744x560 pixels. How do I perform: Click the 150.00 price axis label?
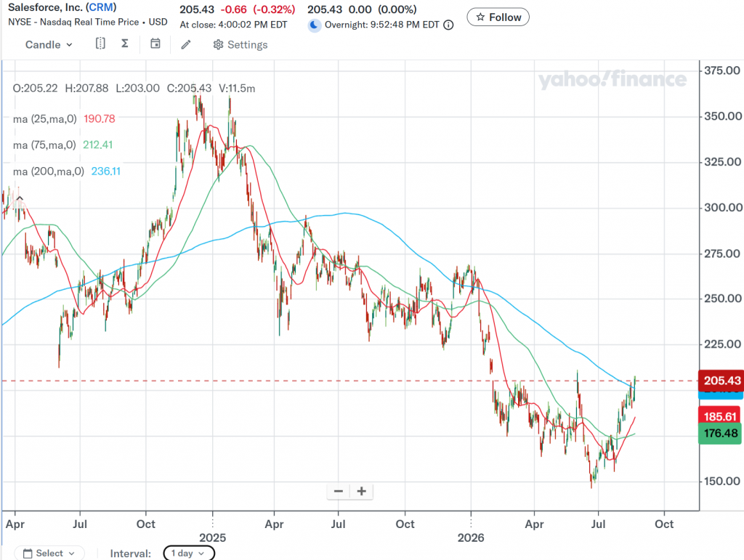[722, 482]
